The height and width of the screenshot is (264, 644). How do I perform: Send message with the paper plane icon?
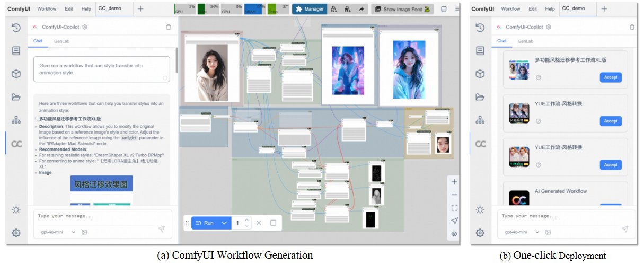(162, 229)
